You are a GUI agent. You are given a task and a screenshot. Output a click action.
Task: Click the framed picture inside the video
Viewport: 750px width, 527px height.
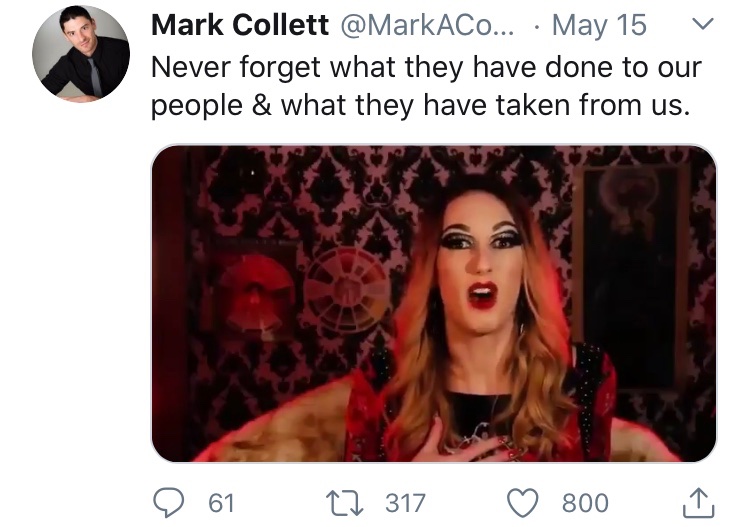630,277
